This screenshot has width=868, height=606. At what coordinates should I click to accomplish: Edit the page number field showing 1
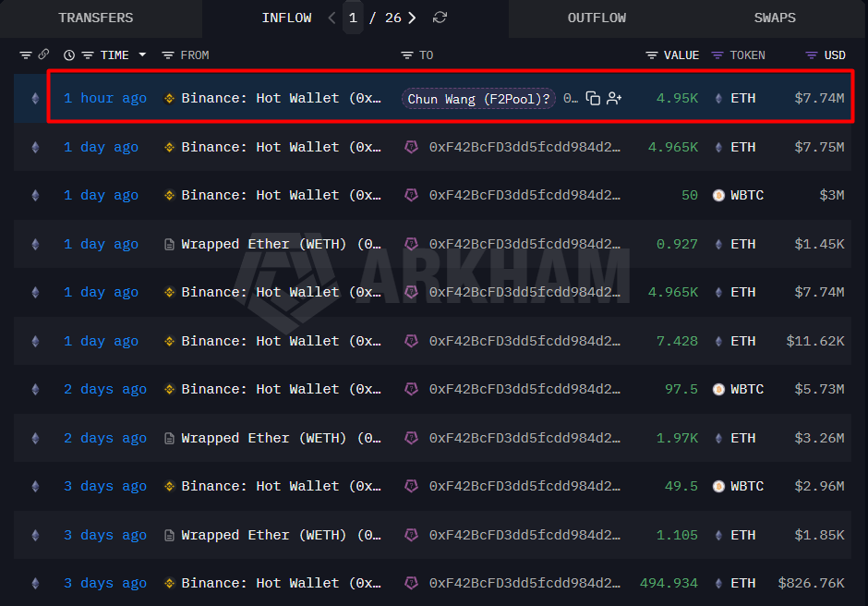(x=353, y=18)
